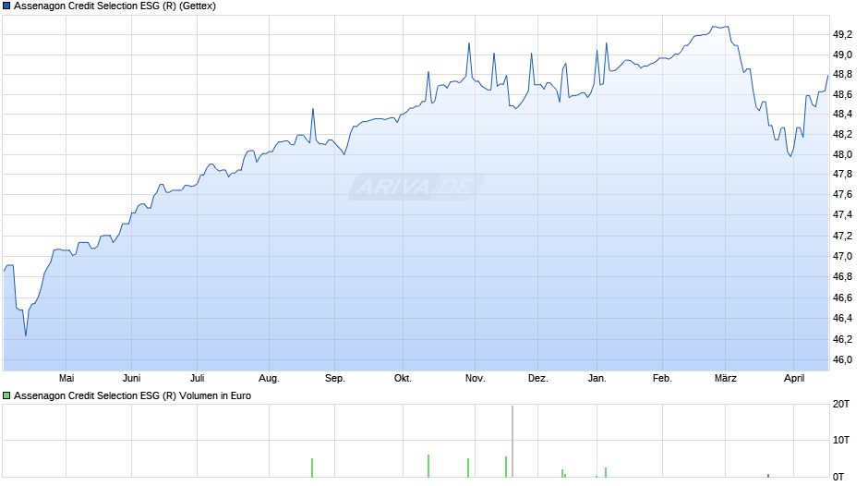Image resolution: width=868 pixels, height=486 pixels.
Task: Click the tall gray volume bar in November
Action: (x=512, y=441)
